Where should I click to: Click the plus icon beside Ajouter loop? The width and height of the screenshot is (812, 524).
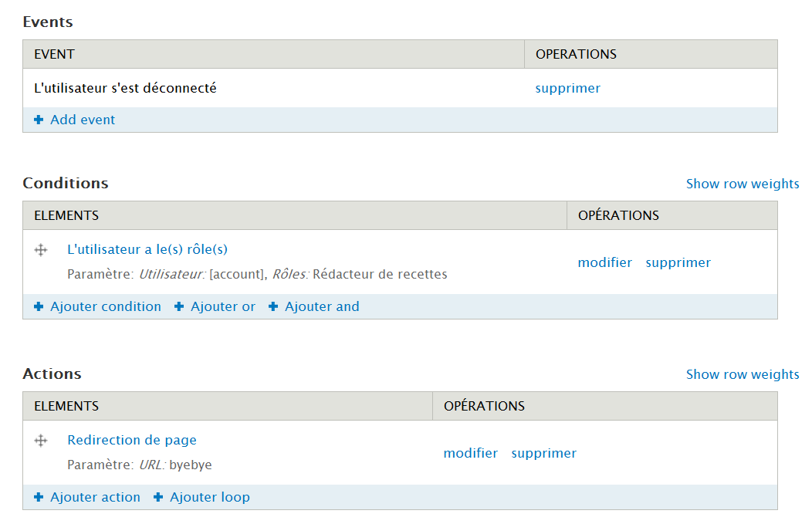[x=158, y=497]
